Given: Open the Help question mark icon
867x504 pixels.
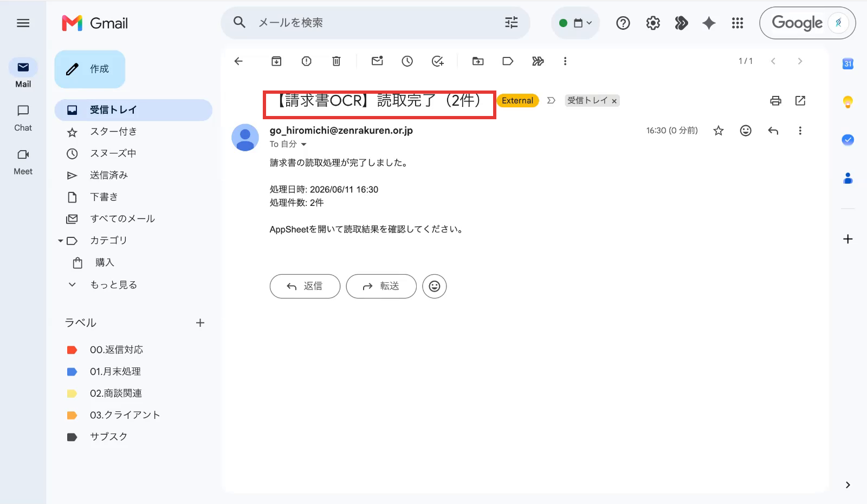Looking at the screenshot, I should tap(623, 23).
